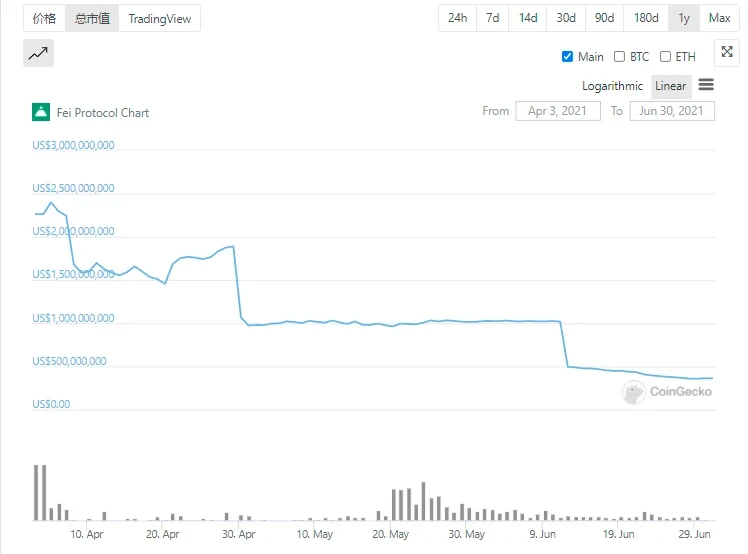Select the 总市值 tab

[x=92, y=18]
